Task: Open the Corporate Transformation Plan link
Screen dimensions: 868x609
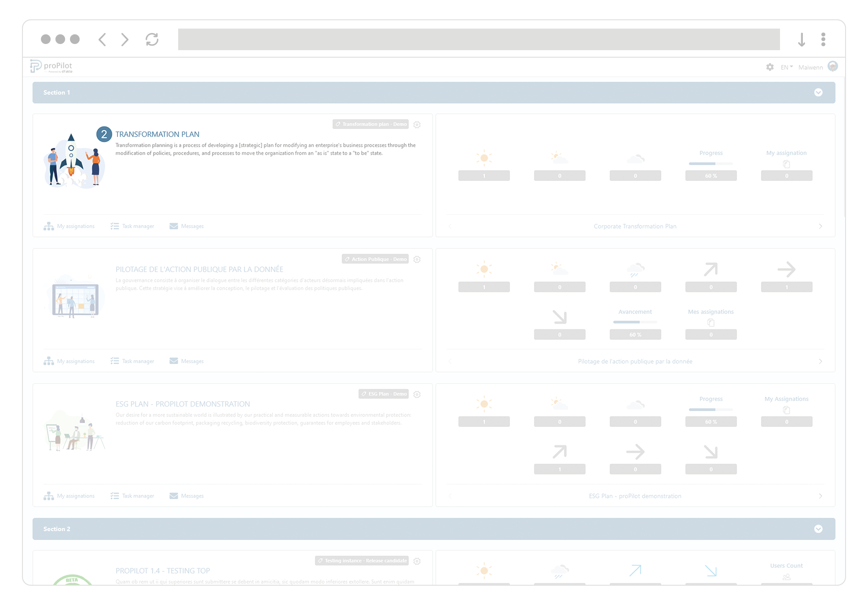Action: tap(635, 226)
